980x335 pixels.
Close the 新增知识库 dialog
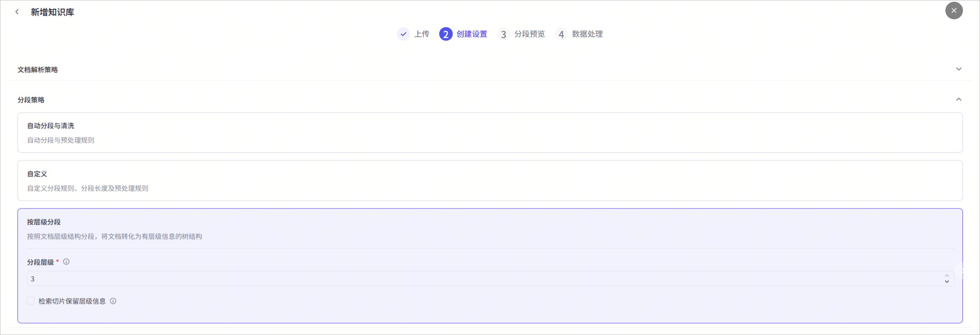click(954, 11)
